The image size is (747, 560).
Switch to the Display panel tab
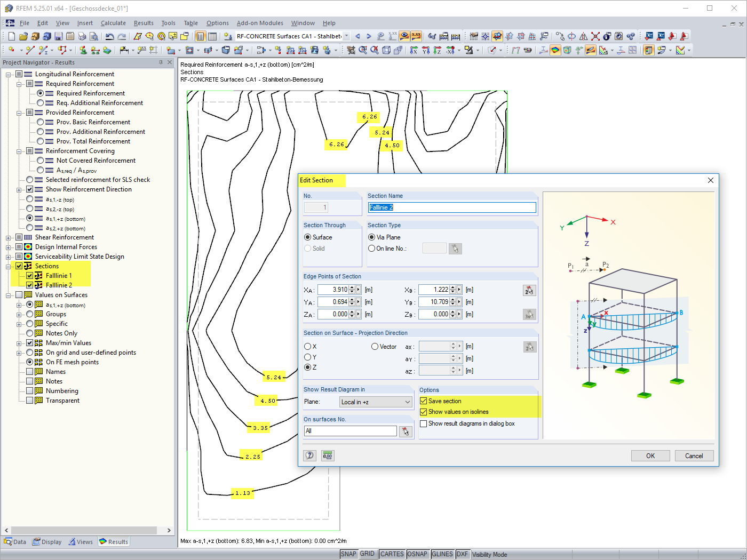point(47,541)
